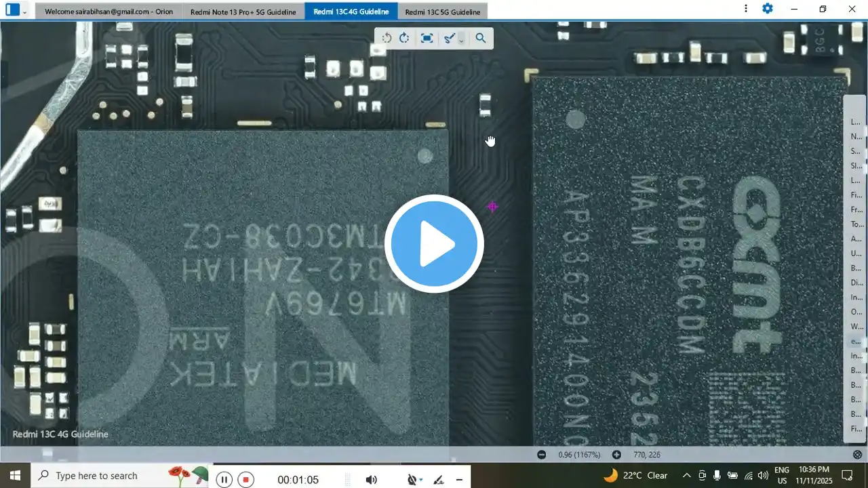Zoom out with the minus button
The width and height of the screenshot is (868, 488).
pos(541,455)
